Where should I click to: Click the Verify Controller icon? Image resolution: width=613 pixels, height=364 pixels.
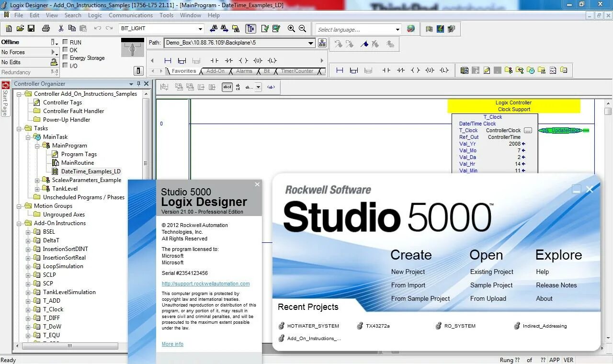tap(276, 29)
